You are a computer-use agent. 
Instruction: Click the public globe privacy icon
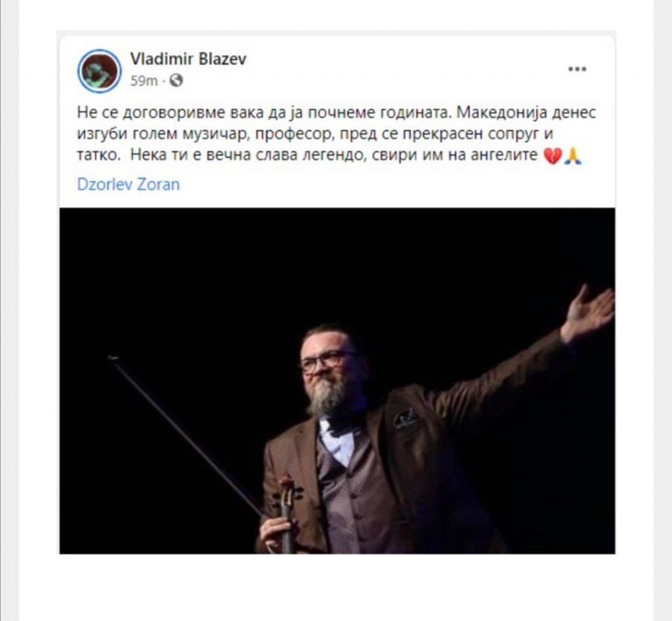coord(176,80)
